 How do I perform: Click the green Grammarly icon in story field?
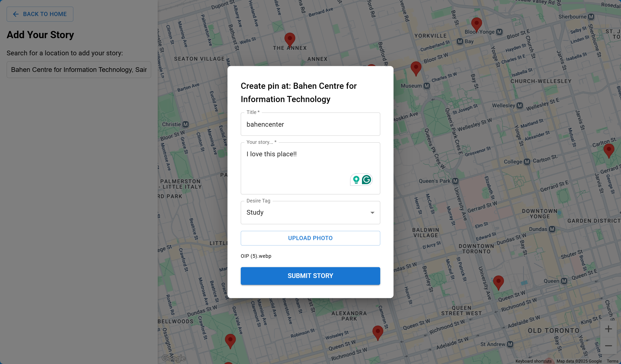point(366,180)
